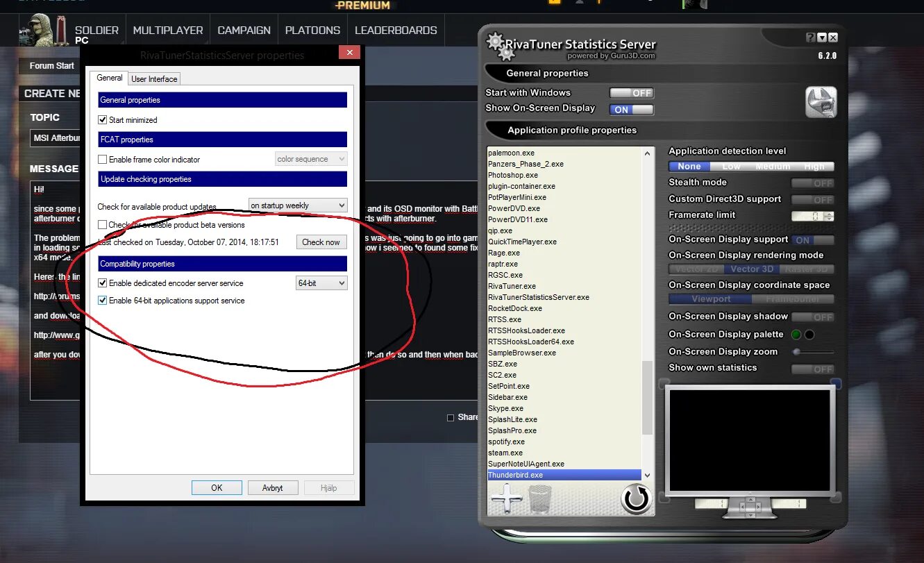This screenshot has height=563, width=924.
Task: Uncheck Start minimized checkbox
Action: (x=103, y=120)
